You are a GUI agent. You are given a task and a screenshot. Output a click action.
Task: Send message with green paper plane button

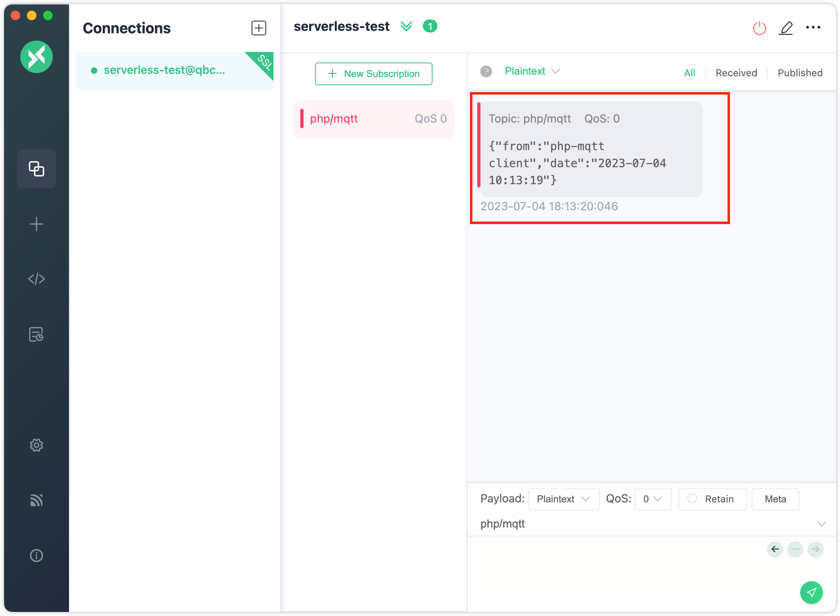pos(812,592)
